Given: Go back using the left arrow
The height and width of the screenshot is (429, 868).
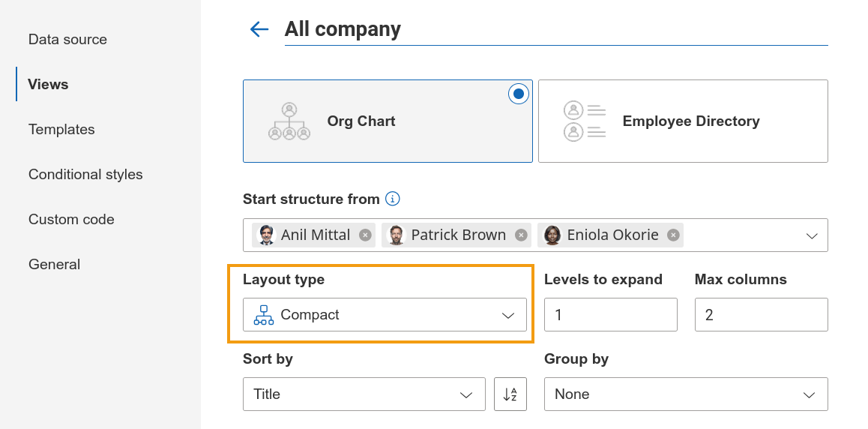Looking at the screenshot, I should coord(259,28).
